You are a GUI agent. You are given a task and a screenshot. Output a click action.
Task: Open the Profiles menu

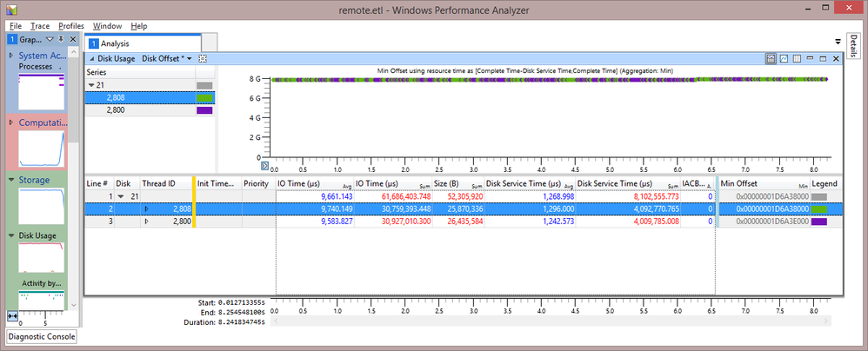click(71, 26)
